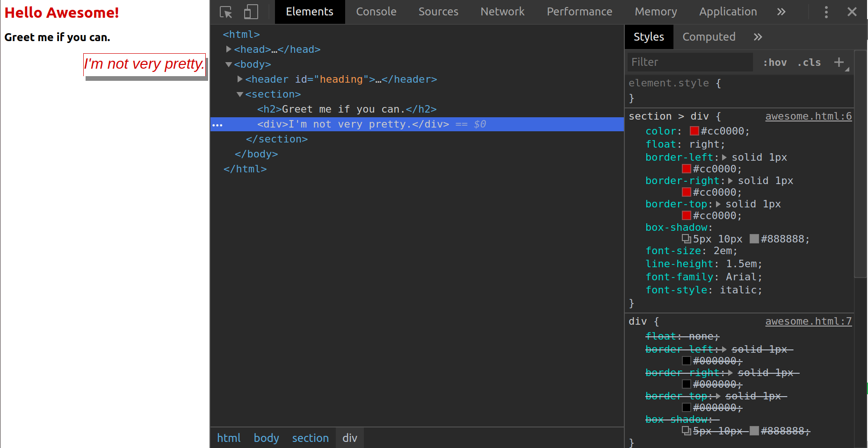The height and width of the screenshot is (448, 868).
Task: Click the black swatch of strikethrough border-right
Action: (x=687, y=384)
